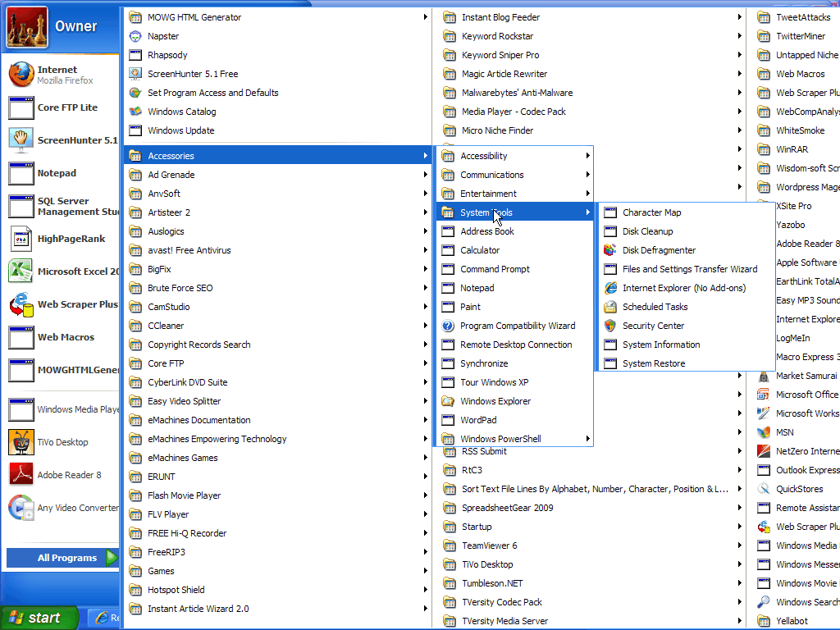Open the Keyword Sniper Pro folder
The width and height of the screenshot is (840, 630).
click(x=592, y=55)
